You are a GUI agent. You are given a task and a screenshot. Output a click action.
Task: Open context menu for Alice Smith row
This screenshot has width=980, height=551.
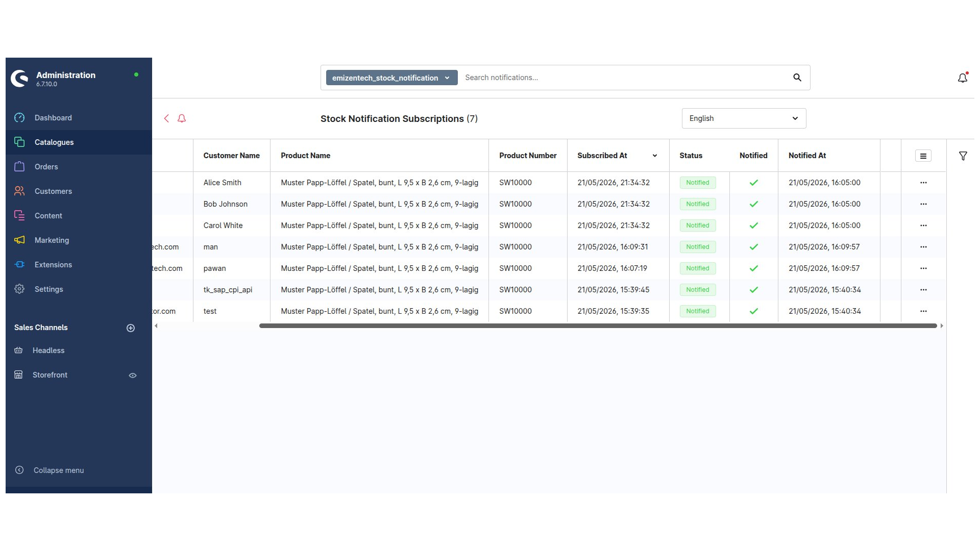pyautogui.click(x=923, y=183)
